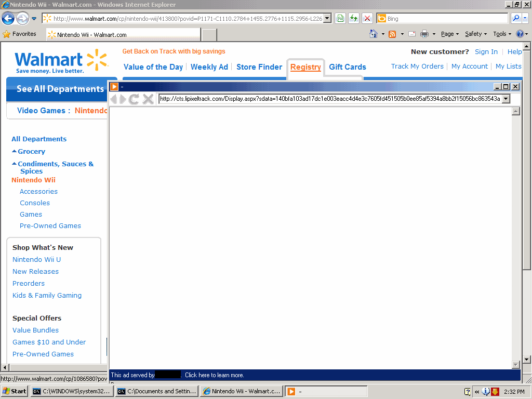Viewport: 532px width, 399px height.
Task: Open My Account link
Action: 470,66
